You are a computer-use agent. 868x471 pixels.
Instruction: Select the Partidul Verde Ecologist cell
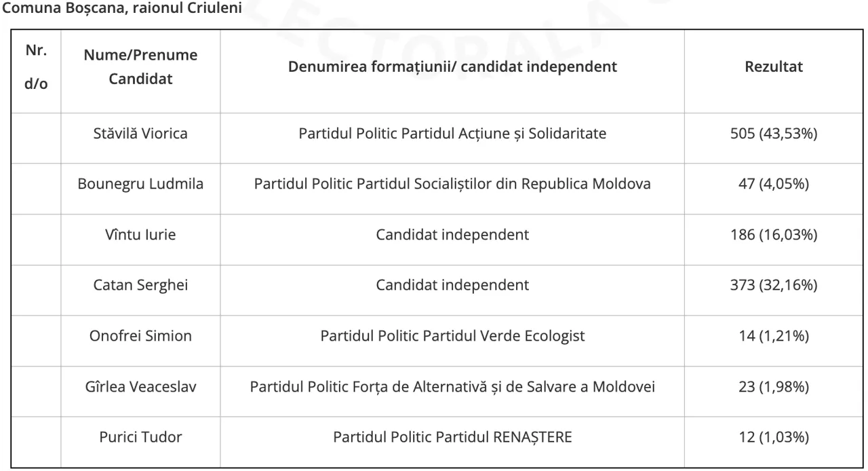452,336
